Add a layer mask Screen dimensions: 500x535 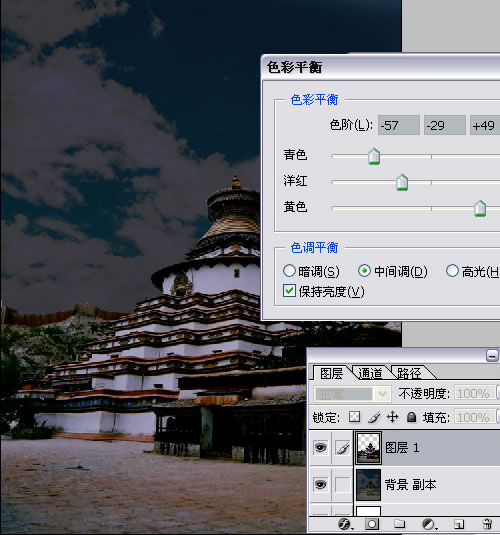(372, 524)
